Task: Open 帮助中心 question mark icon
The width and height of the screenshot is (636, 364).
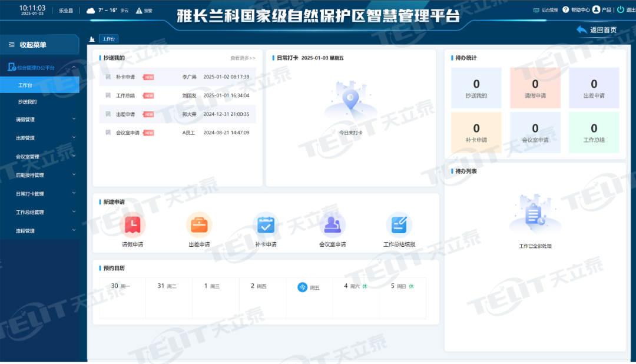Action: click(x=565, y=9)
